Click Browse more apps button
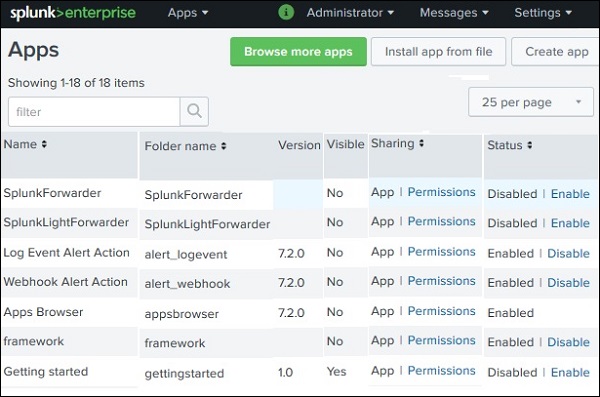The image size is (600, 397). click(x=298, y=52)
